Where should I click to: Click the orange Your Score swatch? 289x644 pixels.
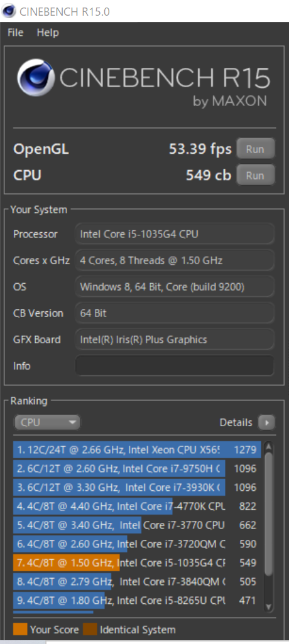coord(20,629)
